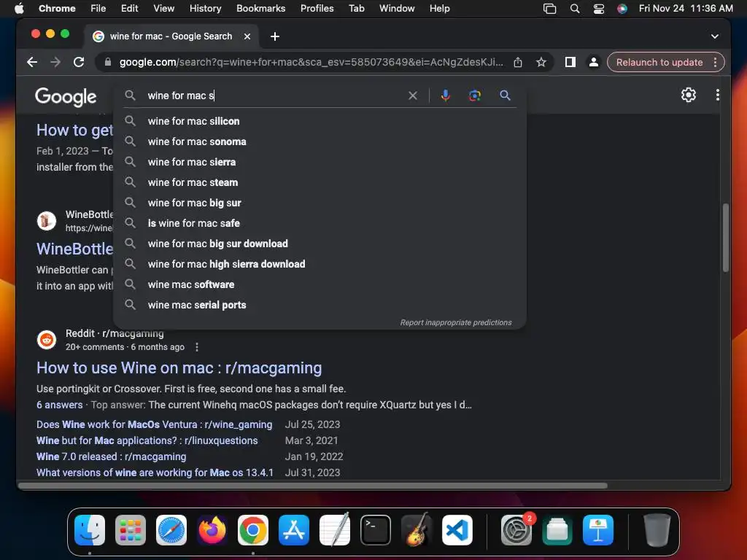Open the Bookmarks menu

(260, 9)
